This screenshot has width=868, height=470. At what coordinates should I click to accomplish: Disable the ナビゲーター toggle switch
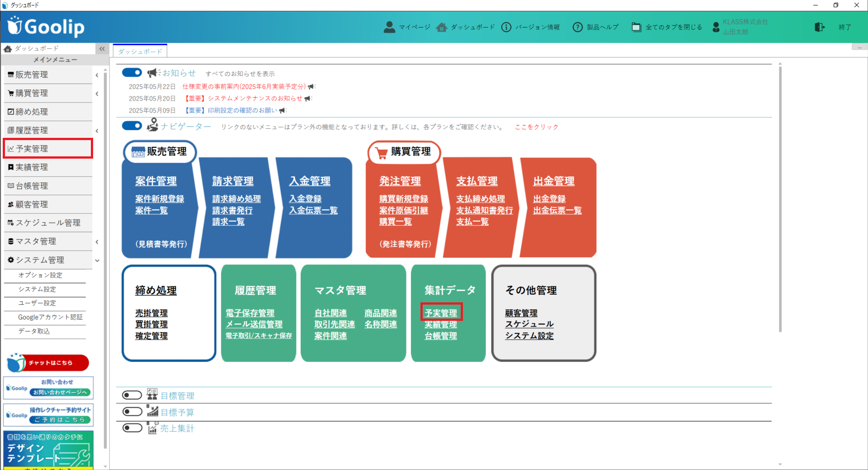[x=132, y=126]
